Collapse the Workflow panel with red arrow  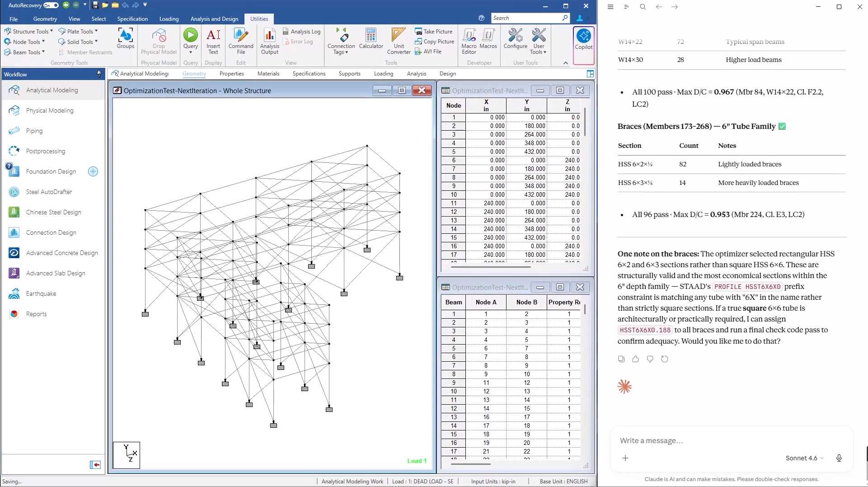[x=95, y=465]
